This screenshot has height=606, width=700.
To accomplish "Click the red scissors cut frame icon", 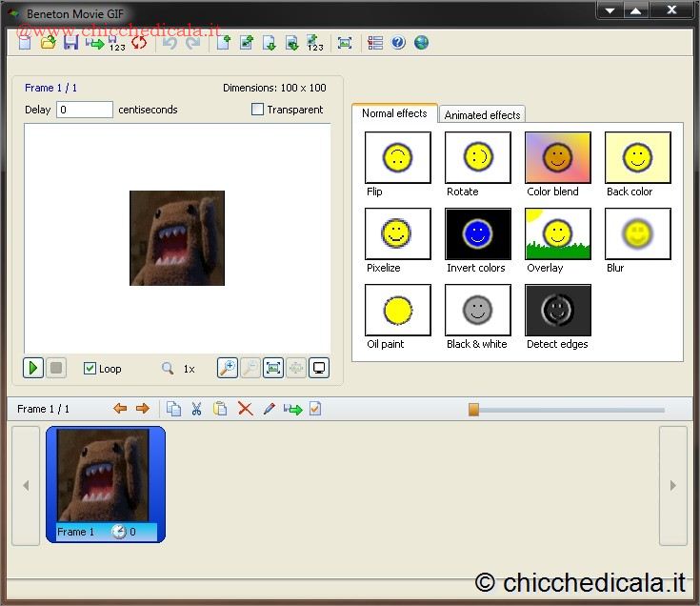I will coord(196,409).
